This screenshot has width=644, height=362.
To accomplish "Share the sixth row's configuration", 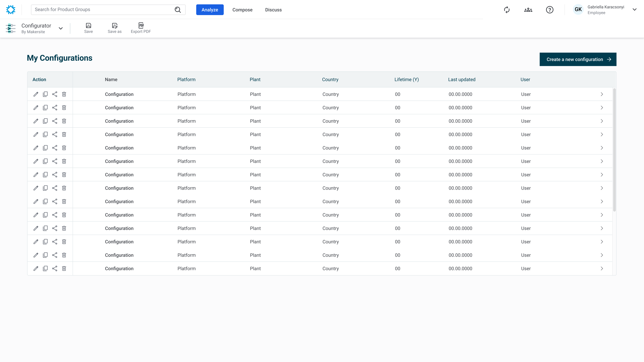I will point(55,161).
